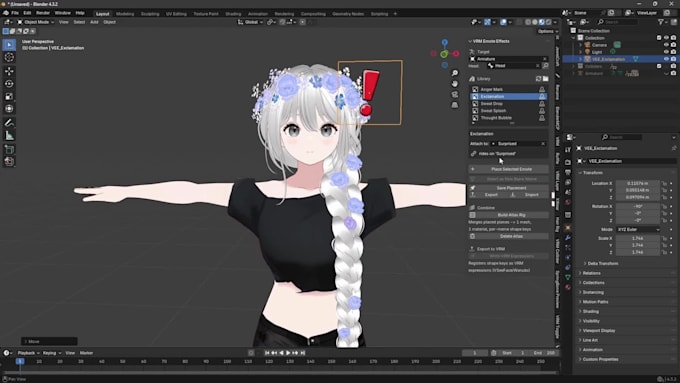Choose the Add Cube tool
Screen dimensions: 680x383
pos(9,149)
